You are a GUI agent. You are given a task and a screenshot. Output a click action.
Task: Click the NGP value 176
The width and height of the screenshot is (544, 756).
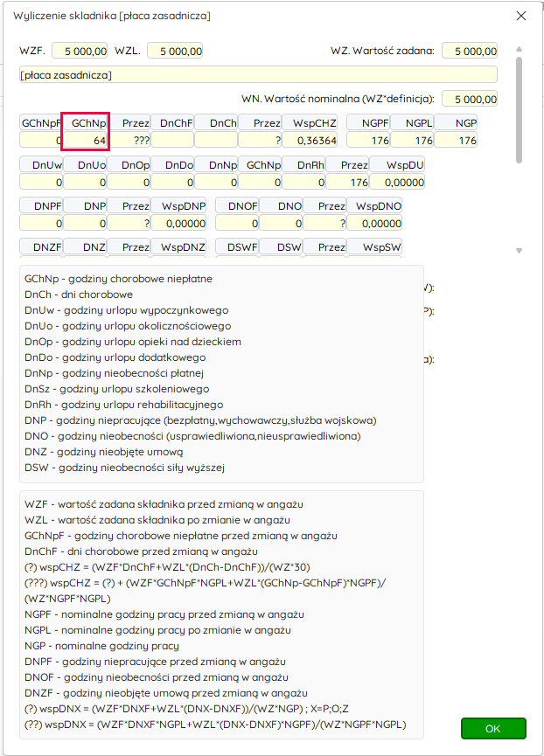coord(456,141)
